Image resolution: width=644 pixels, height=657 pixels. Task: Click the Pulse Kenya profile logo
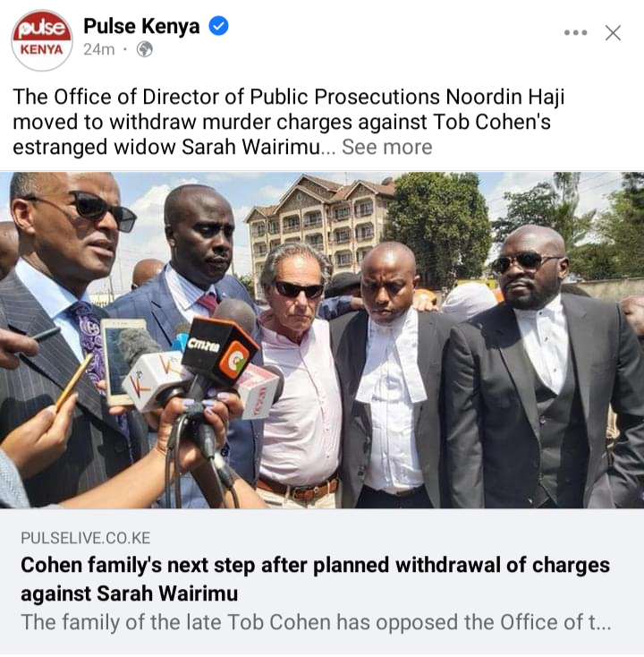tap(42, 40)
